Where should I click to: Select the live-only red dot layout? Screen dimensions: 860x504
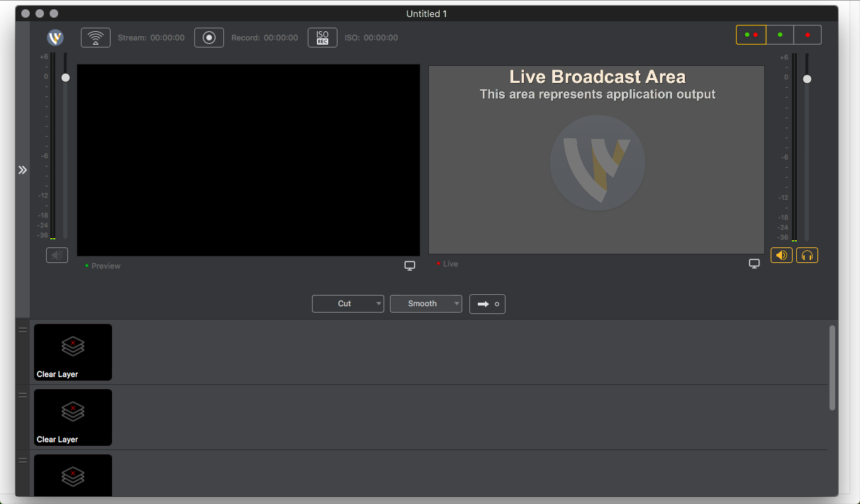tap(808, 35)
